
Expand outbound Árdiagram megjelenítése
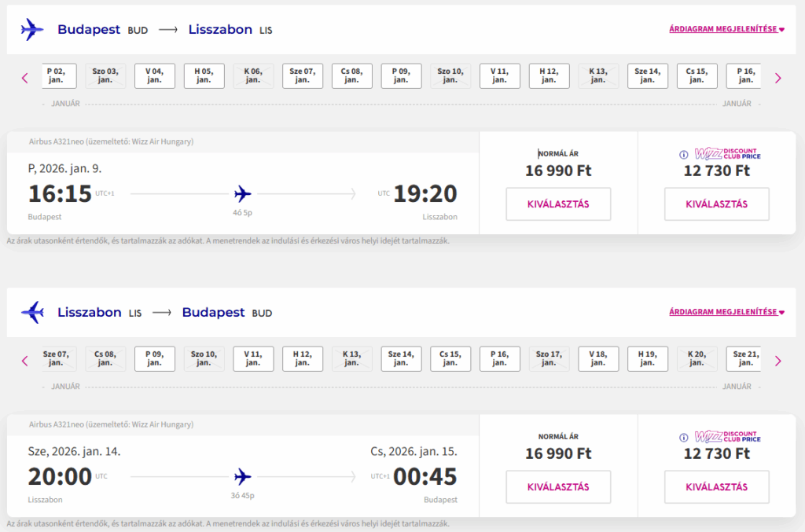[726, 30]
